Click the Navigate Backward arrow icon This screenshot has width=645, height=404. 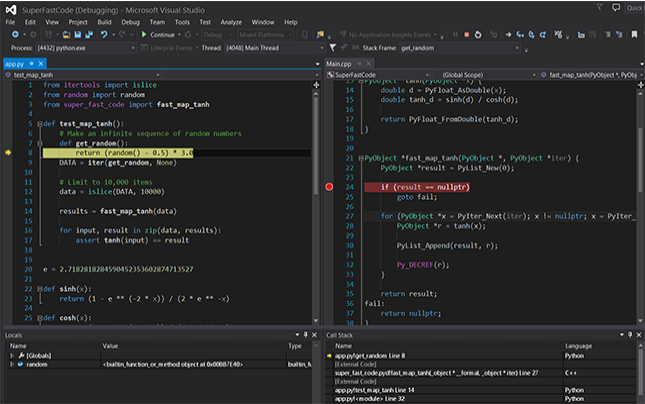point(15,35)
